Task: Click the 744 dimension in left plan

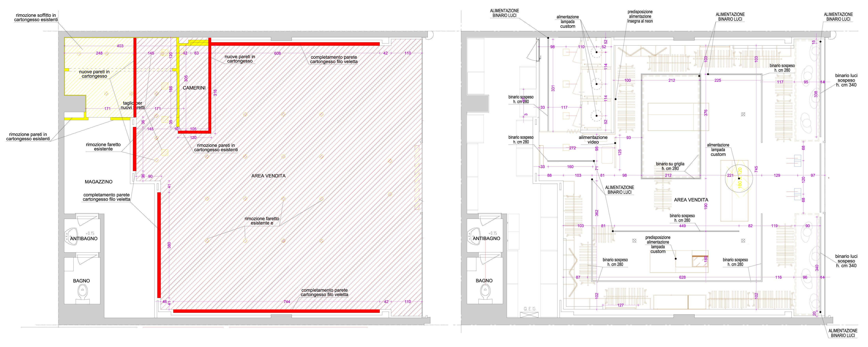Action: (287, 302)
